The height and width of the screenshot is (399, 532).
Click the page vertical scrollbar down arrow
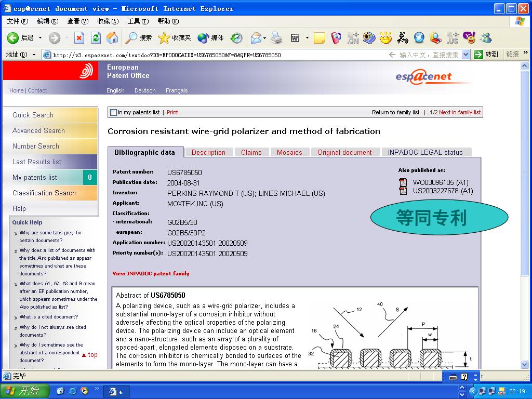coord(524,364)
